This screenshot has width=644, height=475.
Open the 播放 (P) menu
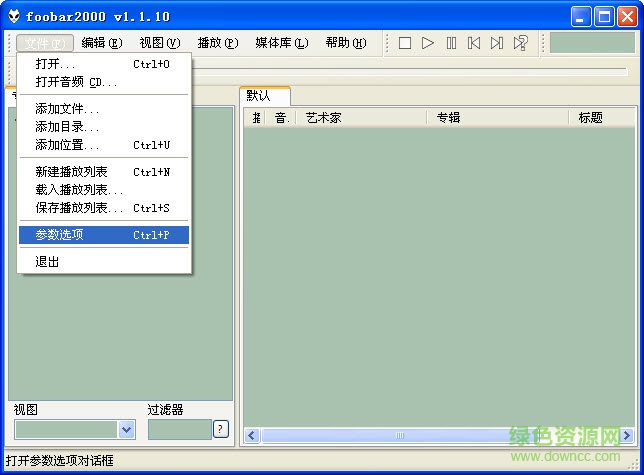218,43
